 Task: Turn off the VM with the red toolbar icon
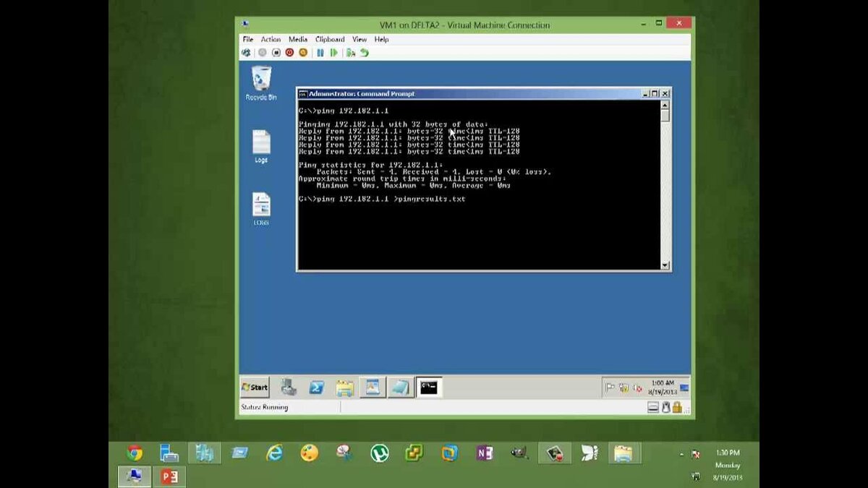tap(289, 53)
